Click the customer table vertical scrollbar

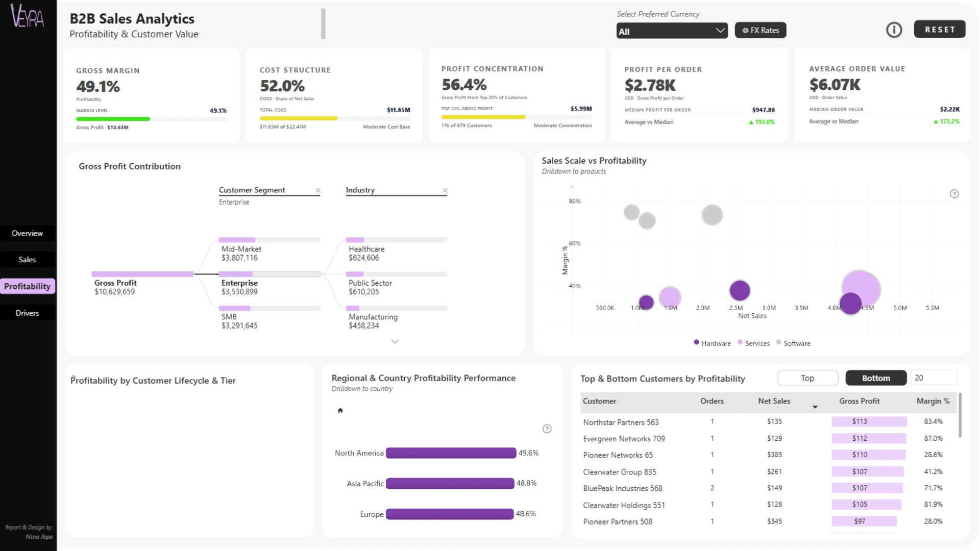[960, 415]
